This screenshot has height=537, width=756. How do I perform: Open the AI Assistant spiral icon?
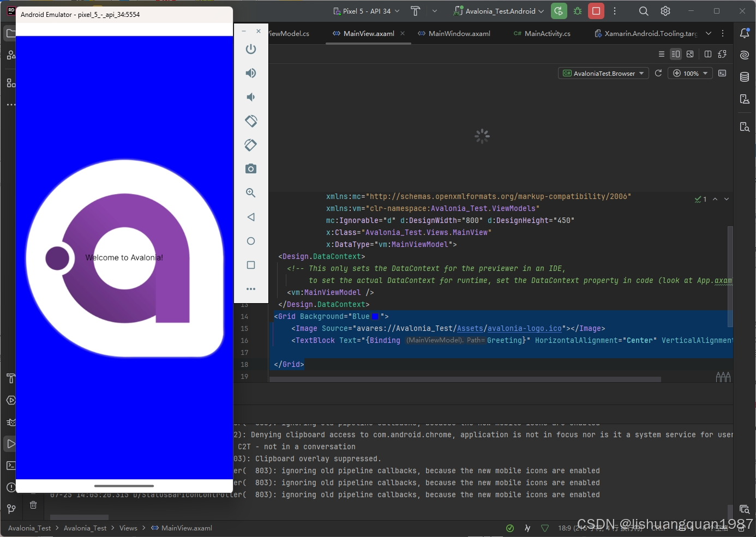tap(745, 55)
